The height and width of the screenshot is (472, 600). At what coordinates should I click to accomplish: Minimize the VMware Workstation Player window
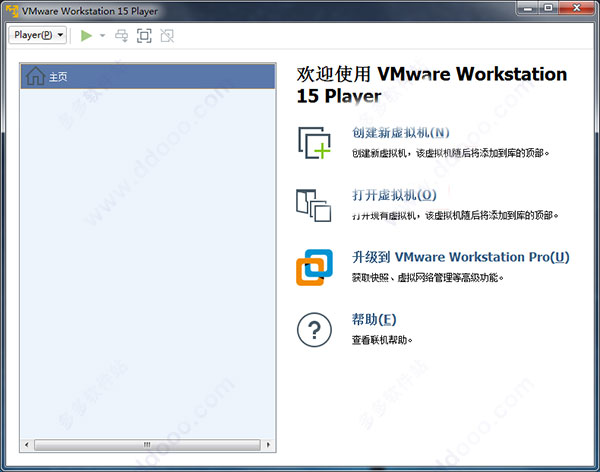pyautogui.click(x=528, y=8)
